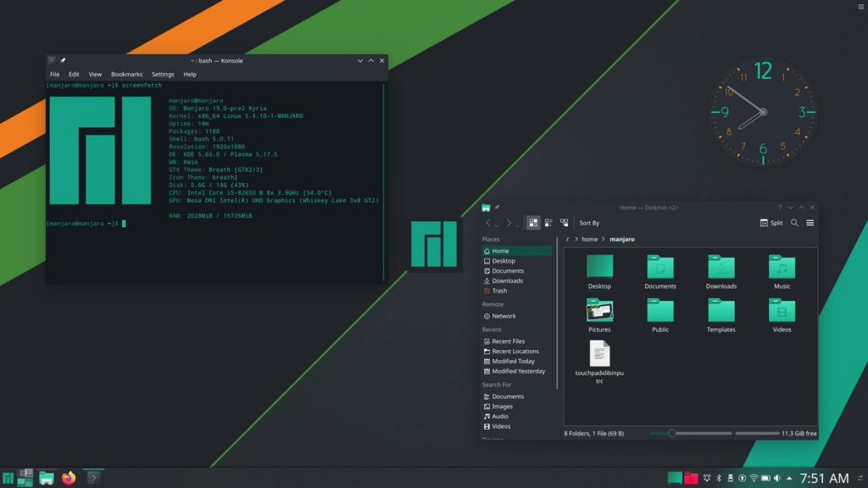Expand the hidden system tray icons

(788, 476)
